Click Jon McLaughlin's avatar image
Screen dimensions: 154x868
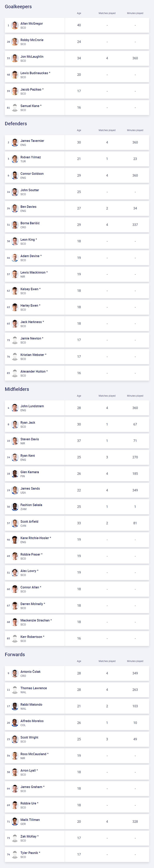coord(14,58)
